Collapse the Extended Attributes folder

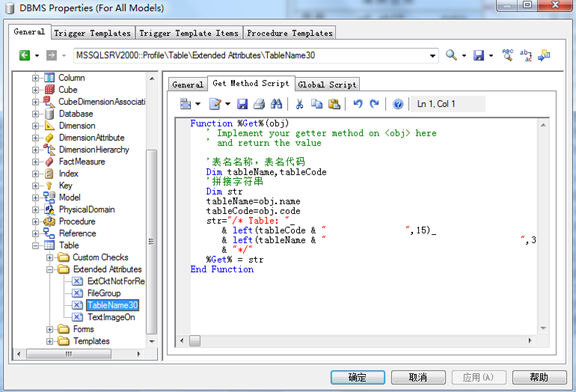pos(50,269)
